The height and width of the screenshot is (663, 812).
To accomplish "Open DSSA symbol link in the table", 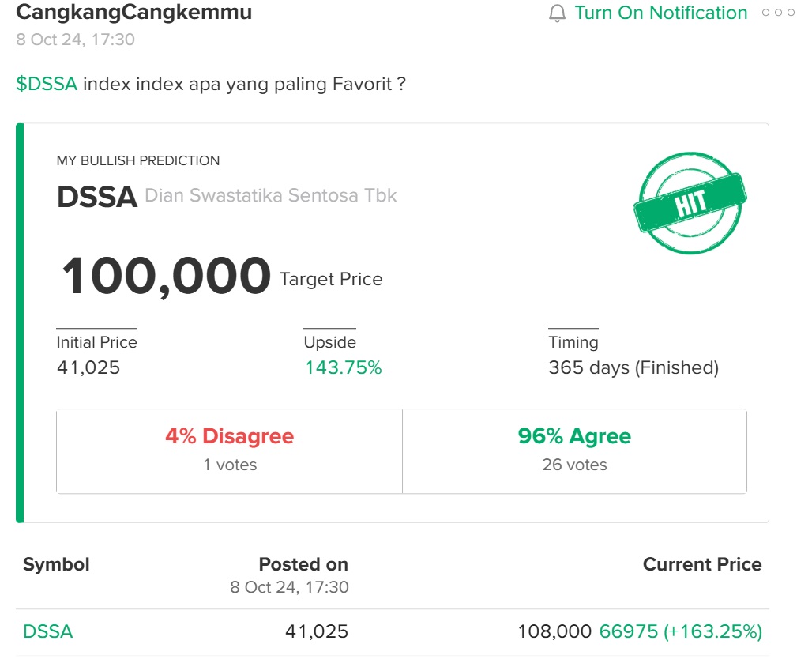I will coord(47,631).
